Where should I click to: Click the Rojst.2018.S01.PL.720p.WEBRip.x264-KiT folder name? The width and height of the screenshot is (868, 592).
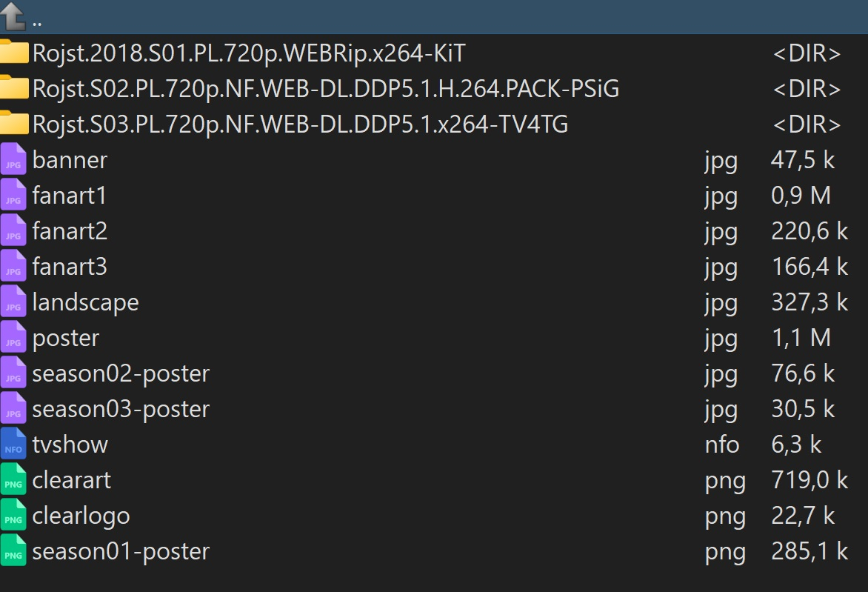(x=249, y=53)
